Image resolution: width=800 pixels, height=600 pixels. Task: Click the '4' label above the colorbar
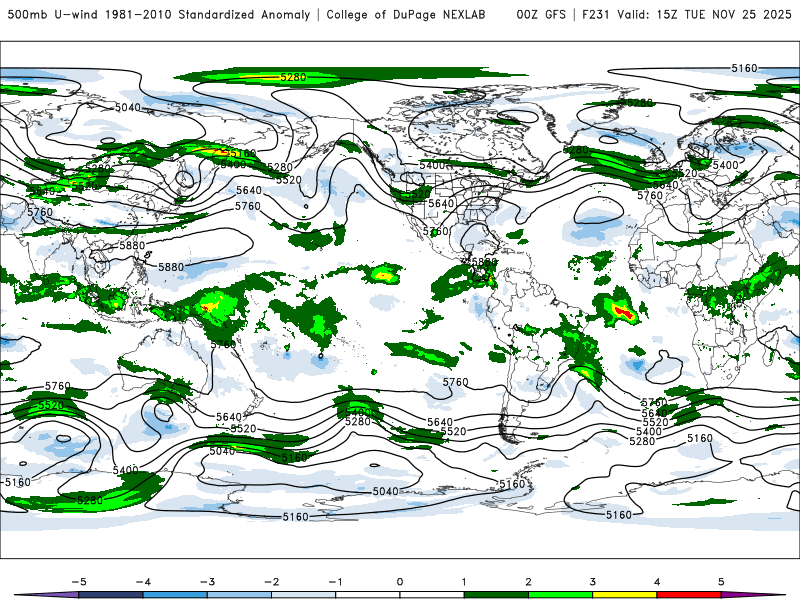click(657, 582)
